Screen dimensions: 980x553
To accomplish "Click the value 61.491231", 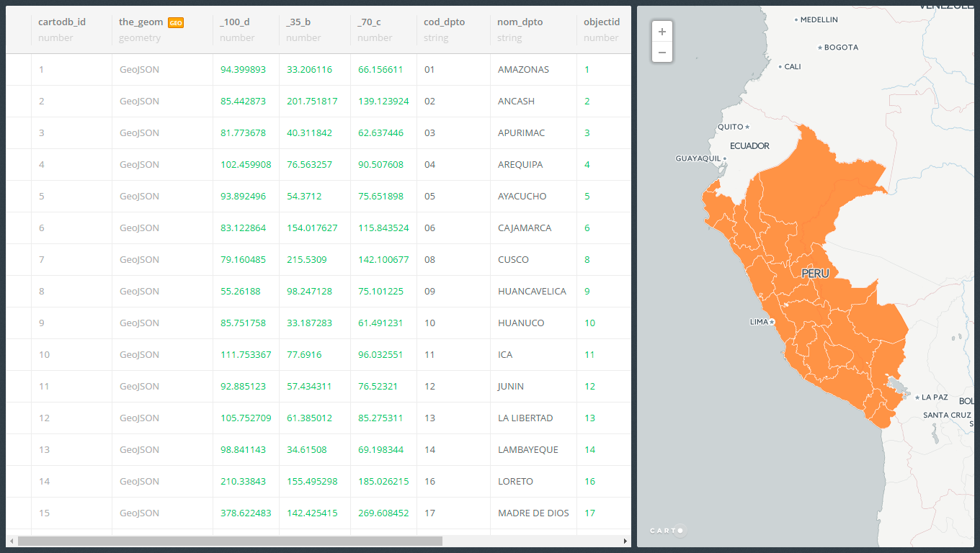I will (380, 323).
